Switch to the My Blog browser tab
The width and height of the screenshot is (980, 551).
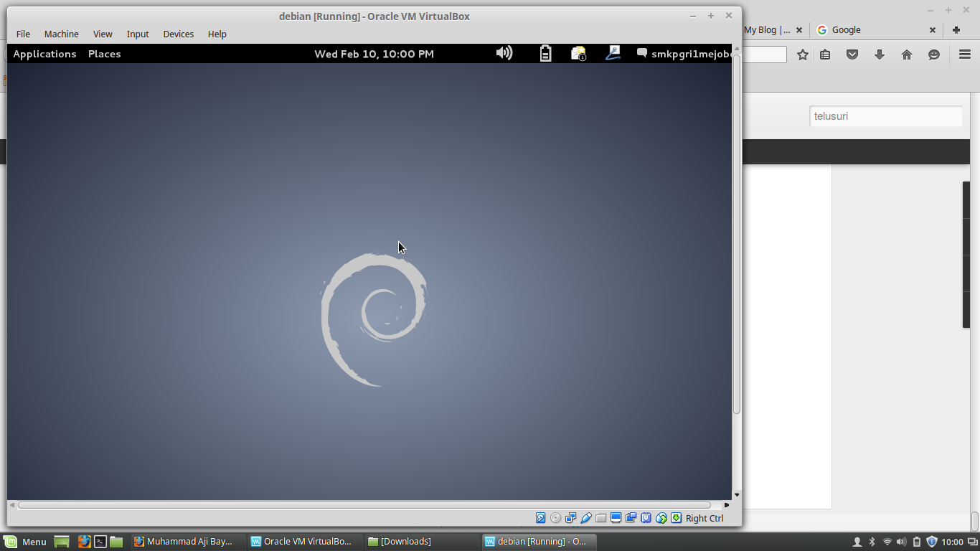[x=767, y=30]
